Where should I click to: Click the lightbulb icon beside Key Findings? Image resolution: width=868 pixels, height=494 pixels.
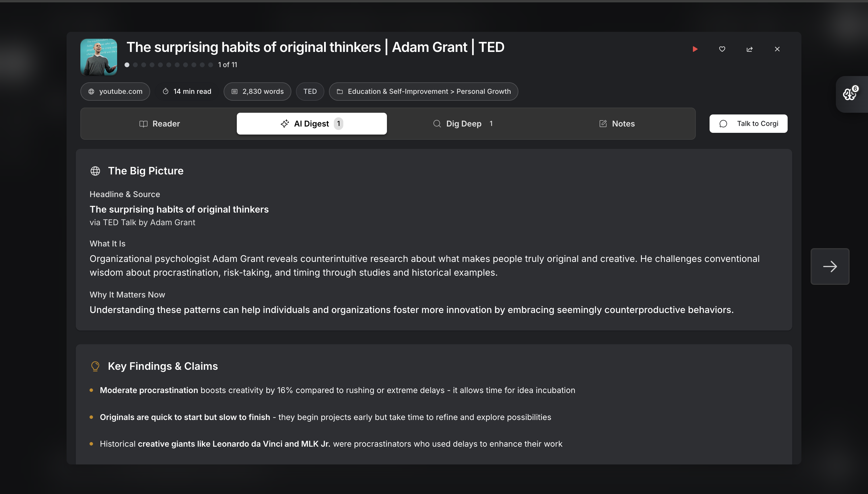point(95,366)
